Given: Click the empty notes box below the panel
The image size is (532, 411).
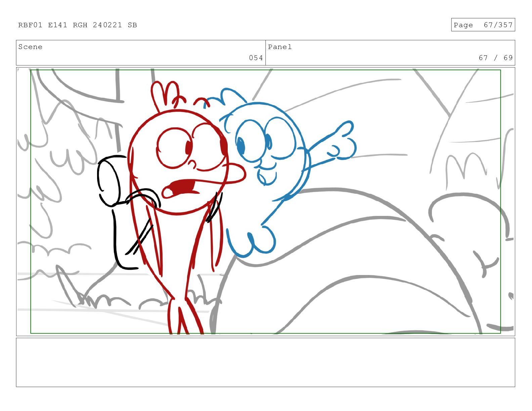Looking at the screenshot, I should [265, 362].
